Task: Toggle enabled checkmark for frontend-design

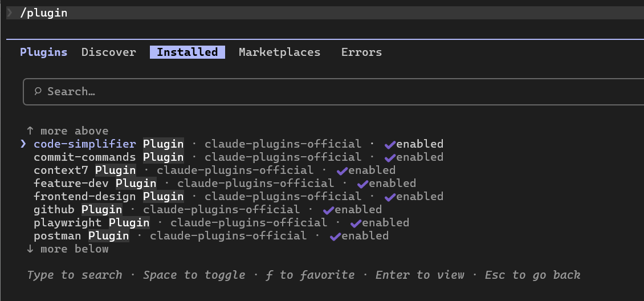Action: [390, 197]
